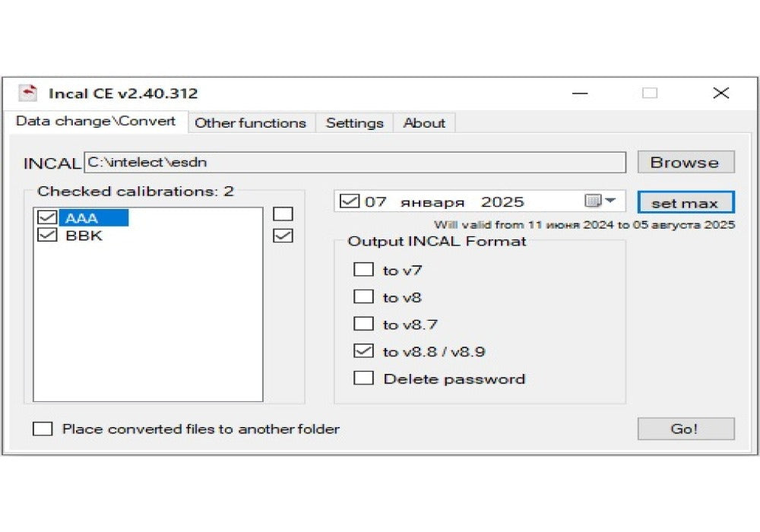Click the Browse button

pyautogui.click(x=685, y=163)
